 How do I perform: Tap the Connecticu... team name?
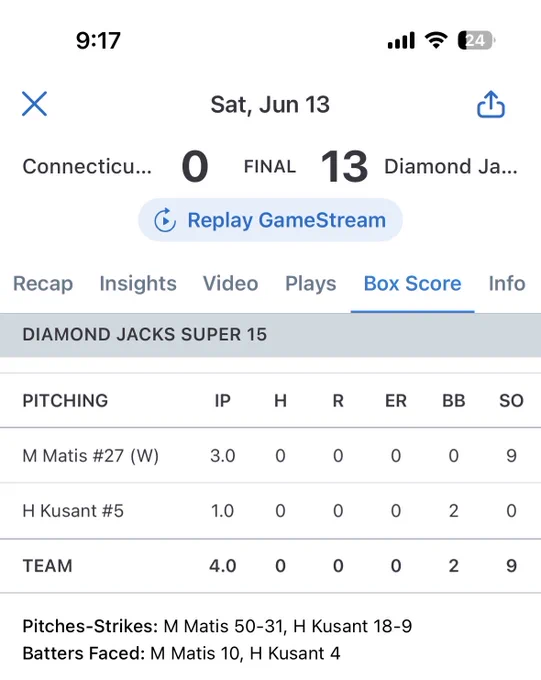tap(87, 167)
